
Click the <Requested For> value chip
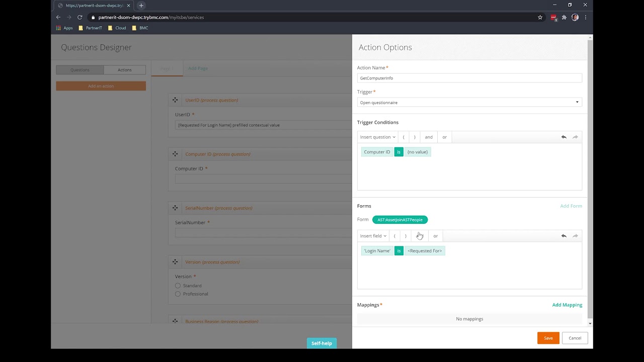click(425, 251)
